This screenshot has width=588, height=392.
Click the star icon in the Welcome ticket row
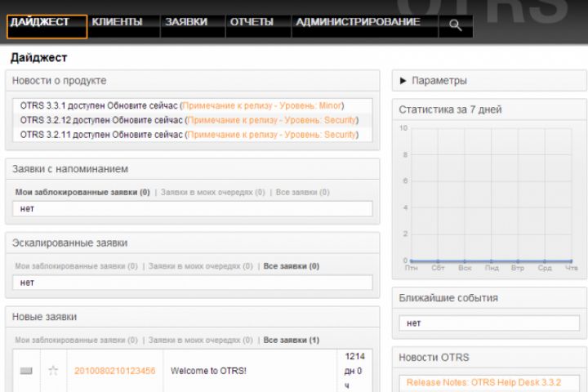click(53, 371)
